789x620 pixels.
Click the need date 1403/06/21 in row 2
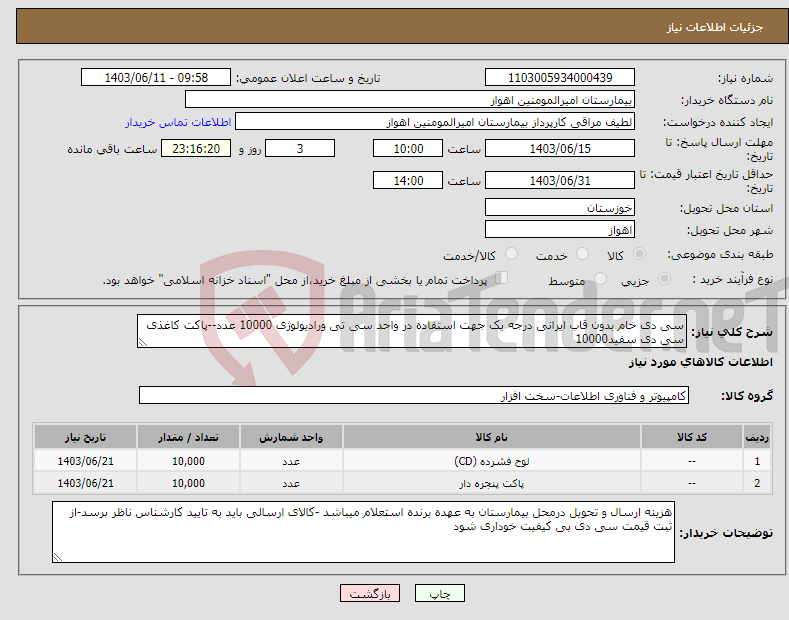click(x=86, y=483)
